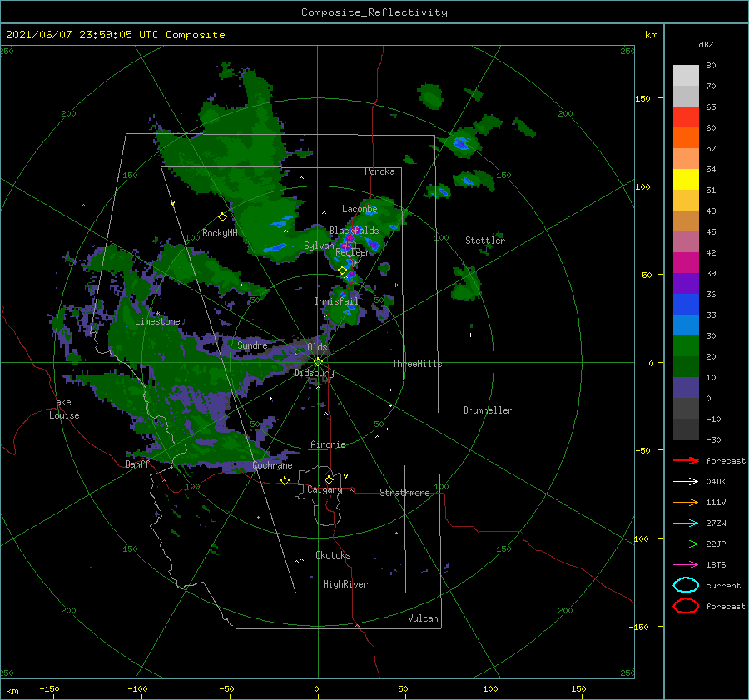Click the Airdrie label
This screenshot has width=749, height=700.
[328, 444]
